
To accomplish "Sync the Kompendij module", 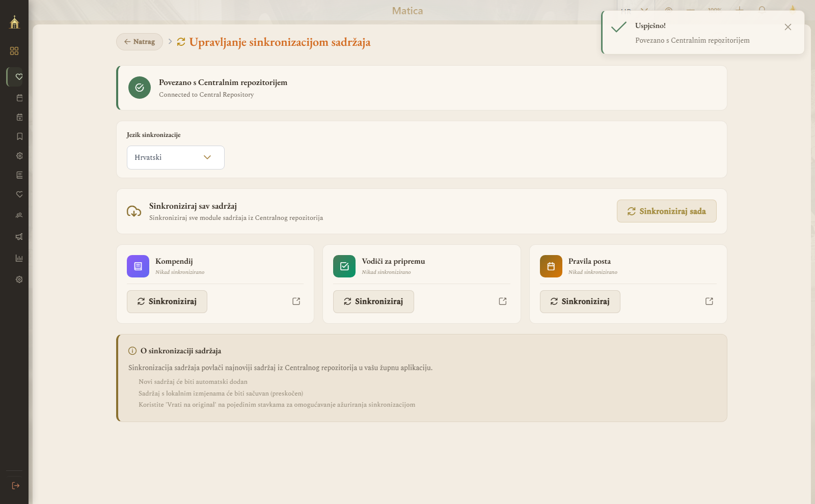I will [x=167, y=301].
